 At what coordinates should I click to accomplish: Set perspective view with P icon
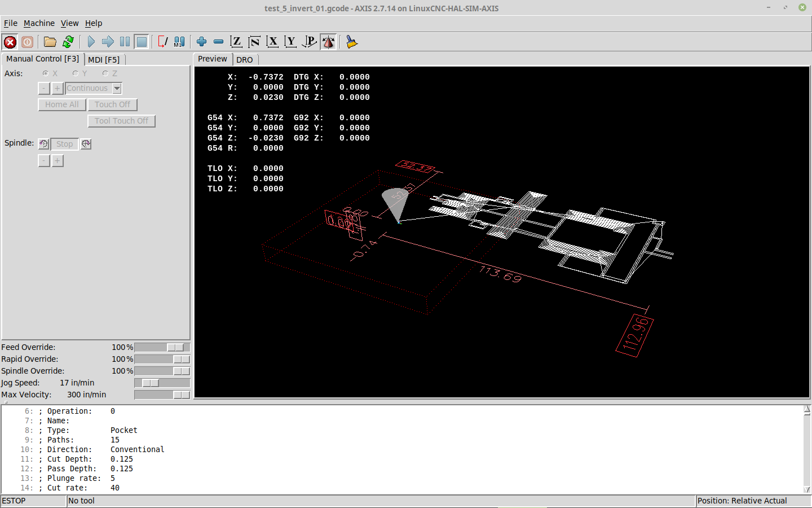309,42
